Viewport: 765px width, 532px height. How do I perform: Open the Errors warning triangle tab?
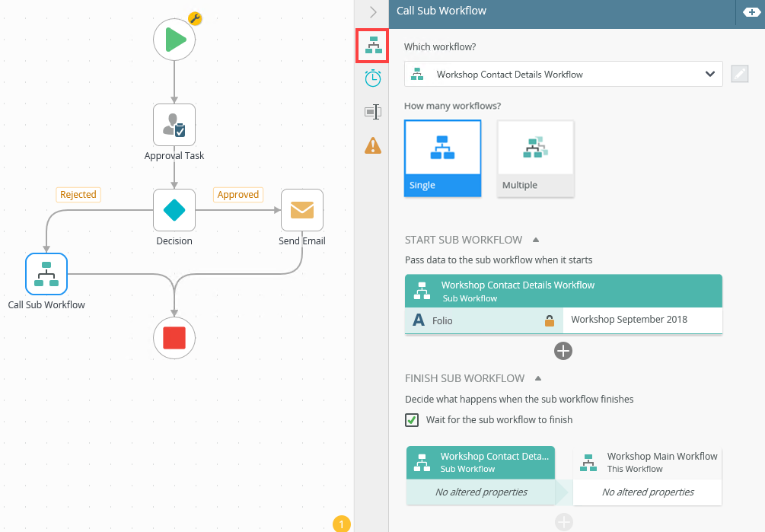click(x=373, y=145)
